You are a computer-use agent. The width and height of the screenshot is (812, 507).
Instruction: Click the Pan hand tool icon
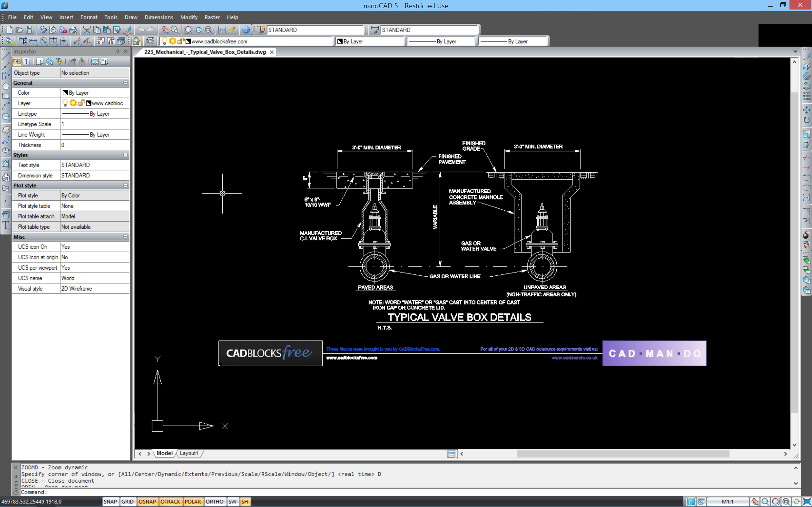tap(165, 29)
